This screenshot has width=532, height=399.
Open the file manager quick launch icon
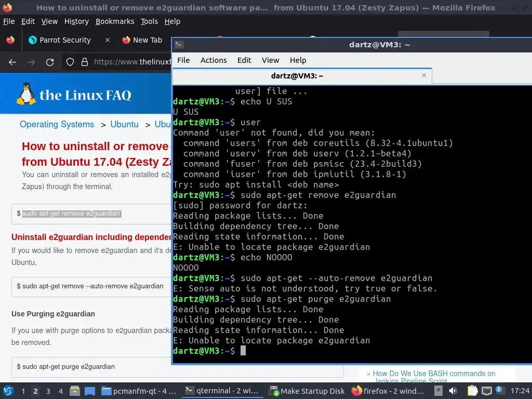pyautogui.click(x=75, y=391)
